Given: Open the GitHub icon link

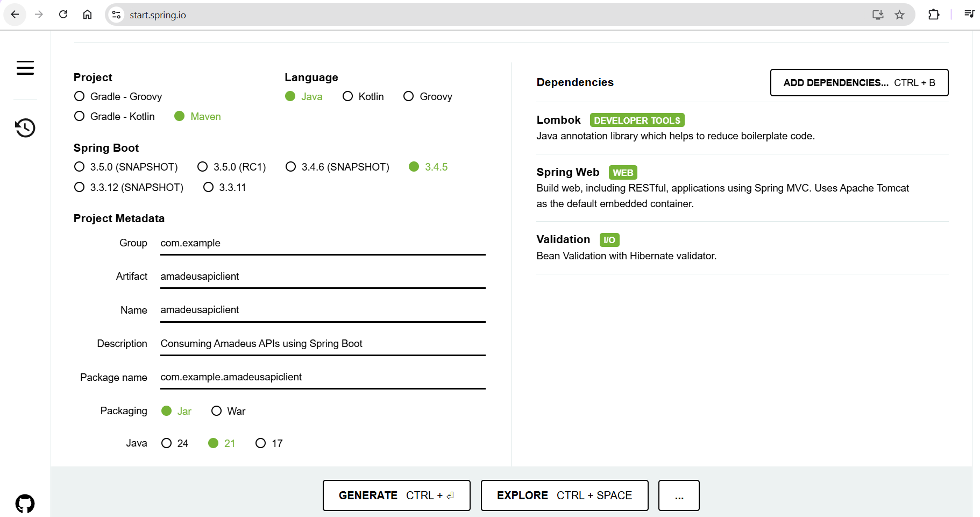Looking at the screenshot, I should click(x=25, y=504).
